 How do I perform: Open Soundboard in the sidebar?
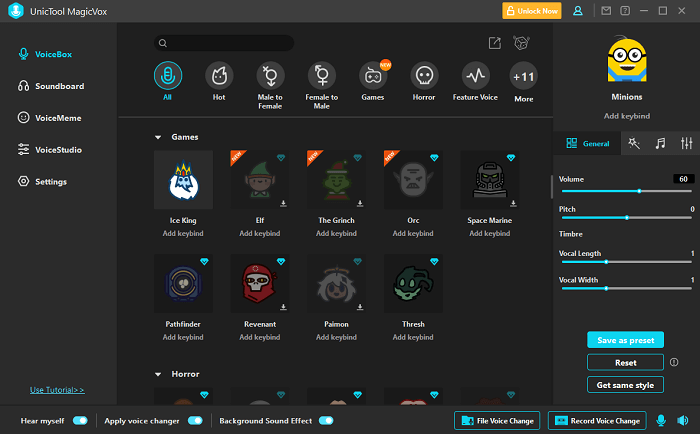tap(59, 86)
